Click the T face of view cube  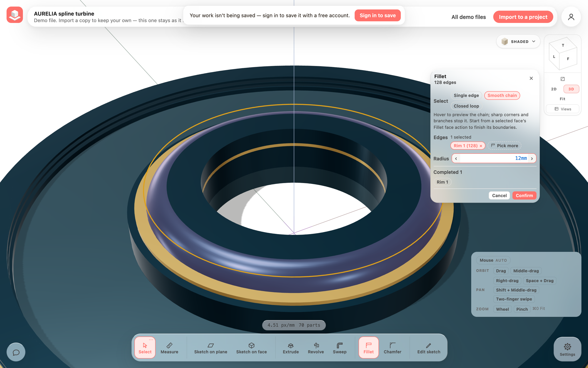pyautogui.click(x=563, y=45)
